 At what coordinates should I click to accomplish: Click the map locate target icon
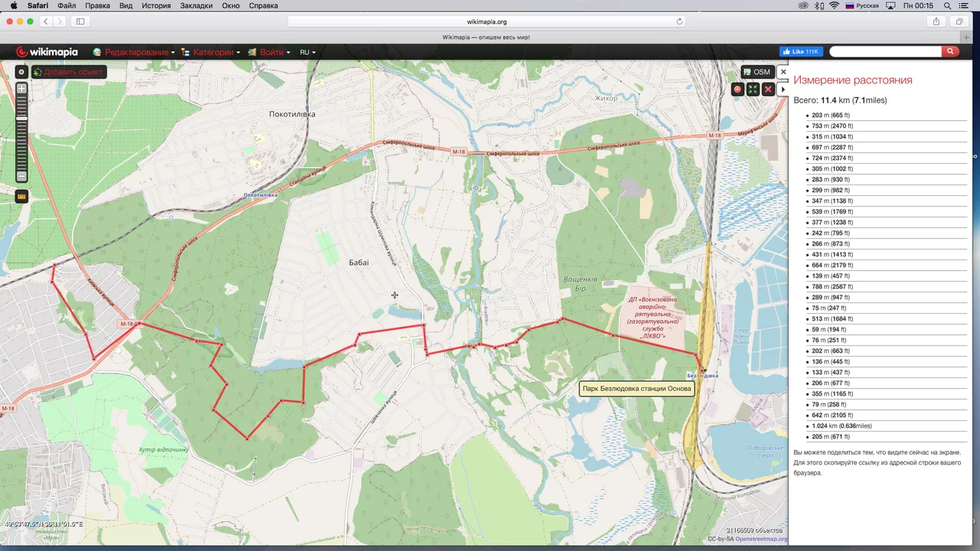click(21, 72)
